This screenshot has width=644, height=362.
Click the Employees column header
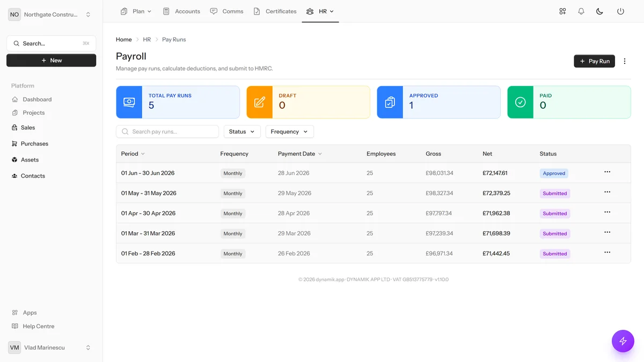pos(381,154)
